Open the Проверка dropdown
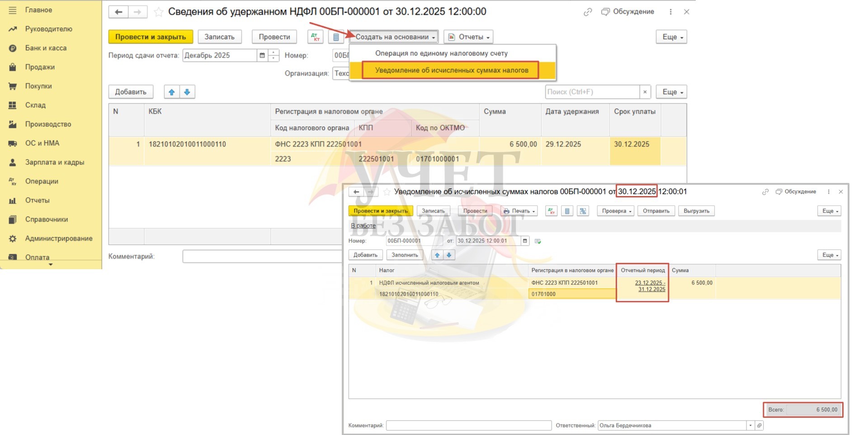Viewport: 868px width, 435px height. pos(616,211)
